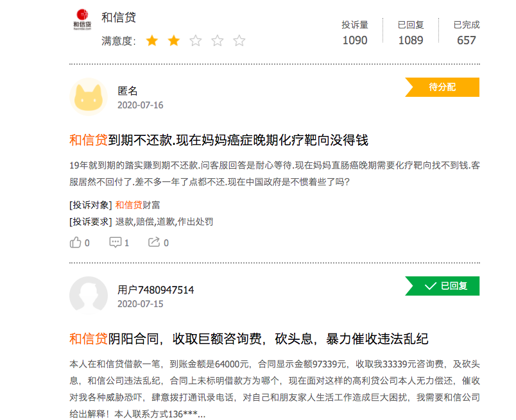Click the 投诉要求 退款,赔偿,道歉 line
Screen dimensions: 516x420
pos(141,222)
